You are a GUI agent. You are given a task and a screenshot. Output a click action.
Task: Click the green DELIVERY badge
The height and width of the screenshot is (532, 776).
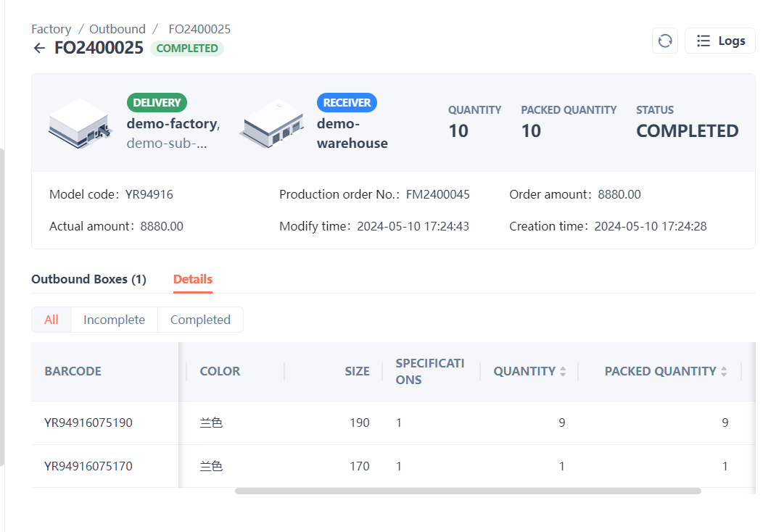coord(157,102)
